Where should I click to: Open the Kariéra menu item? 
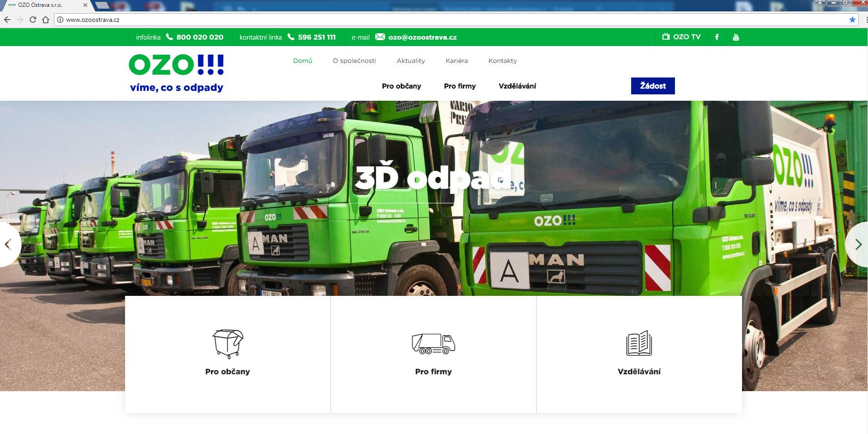(456, 61)
